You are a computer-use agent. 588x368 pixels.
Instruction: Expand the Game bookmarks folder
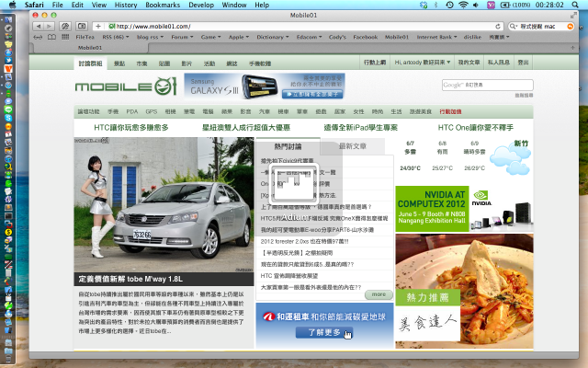(210, 37)
